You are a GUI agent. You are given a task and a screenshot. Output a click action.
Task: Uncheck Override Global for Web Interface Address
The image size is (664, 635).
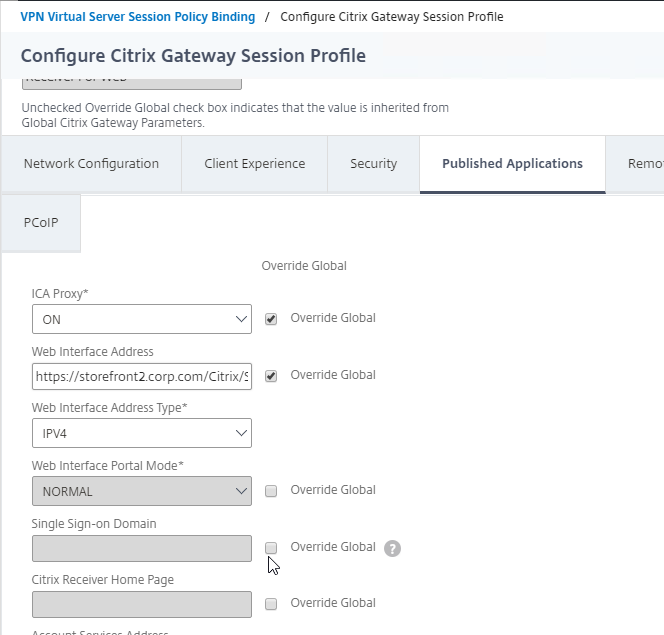[271, 376]
